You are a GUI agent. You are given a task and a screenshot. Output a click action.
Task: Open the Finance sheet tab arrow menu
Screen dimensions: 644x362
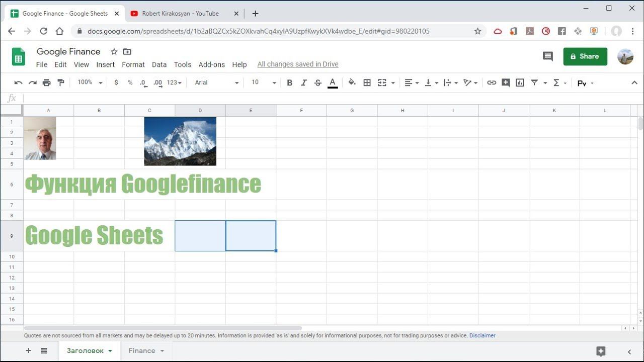click(162, 351)
